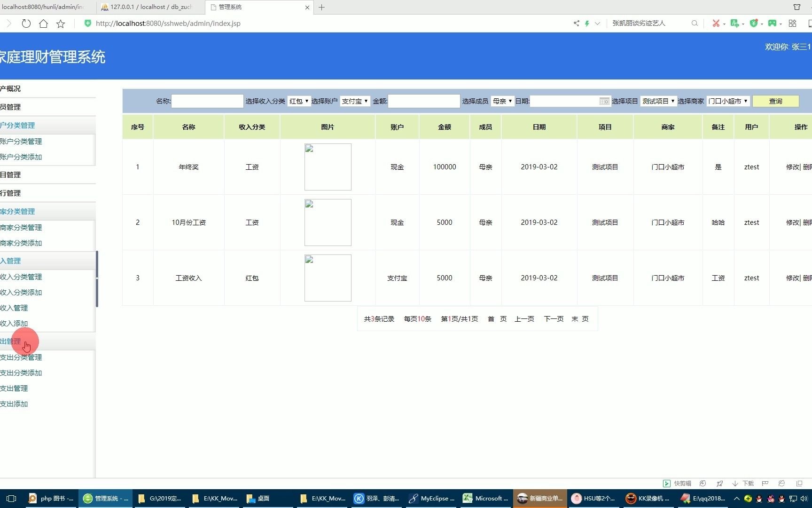Click the broken image in 年终奖 row
This screenshot has height=508, width=812.
[328, 167]
